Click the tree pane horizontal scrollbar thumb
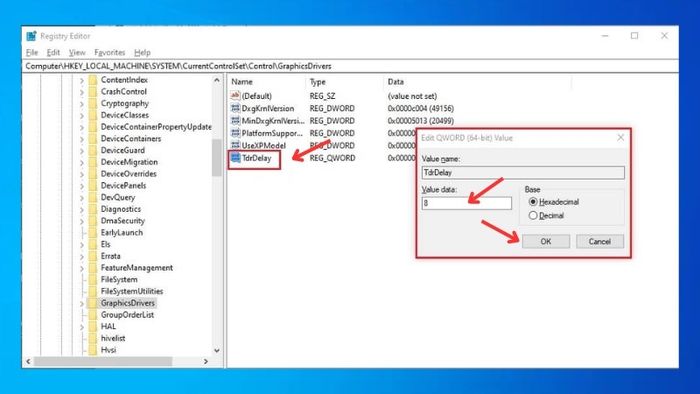 pyautogui.click(x=103, y=361)
